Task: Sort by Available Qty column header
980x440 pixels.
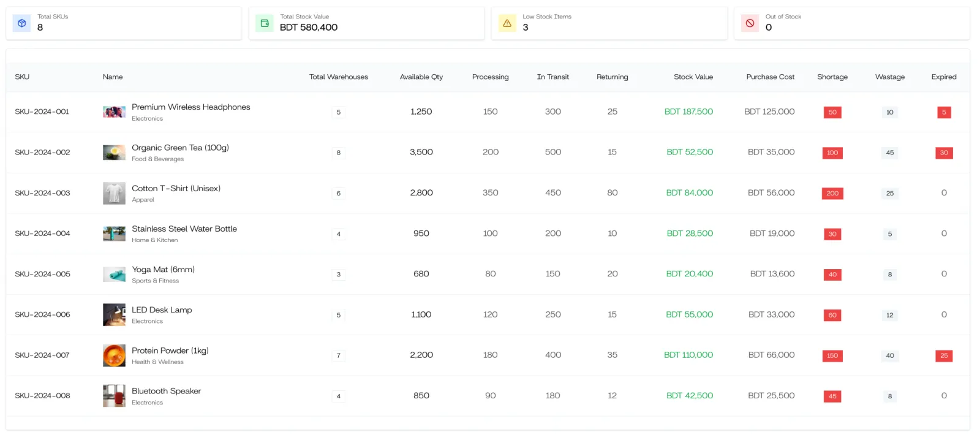Action: point(421,77)
